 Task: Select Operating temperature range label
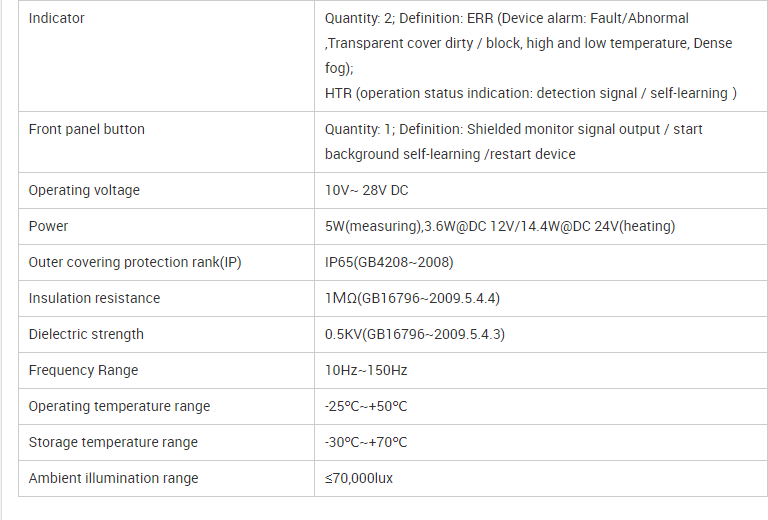119,406
